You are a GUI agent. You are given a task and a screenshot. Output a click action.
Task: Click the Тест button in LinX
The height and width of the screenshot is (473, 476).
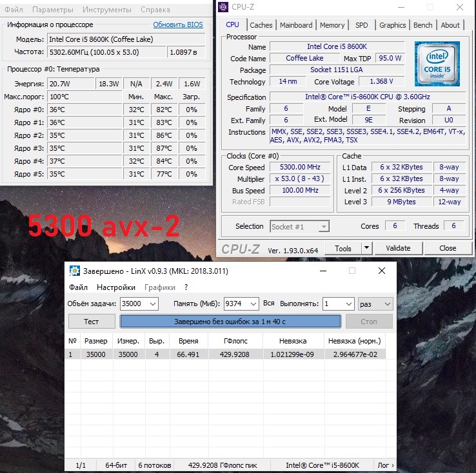(x=92, y=322)
